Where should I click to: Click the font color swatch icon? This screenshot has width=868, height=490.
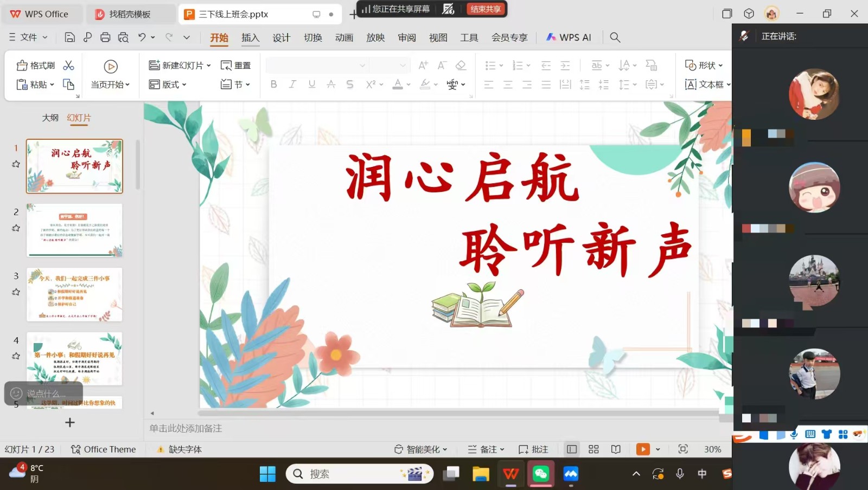coord(398,85)
